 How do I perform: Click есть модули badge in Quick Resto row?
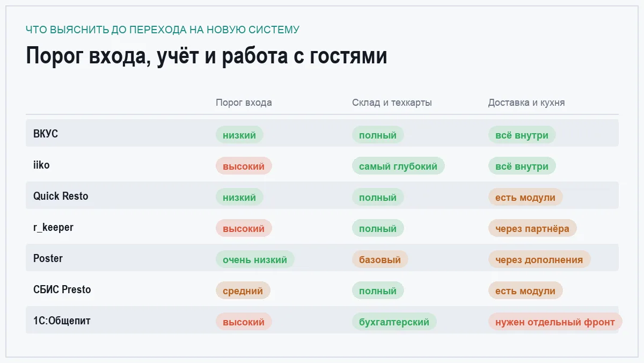coord(525,197)
